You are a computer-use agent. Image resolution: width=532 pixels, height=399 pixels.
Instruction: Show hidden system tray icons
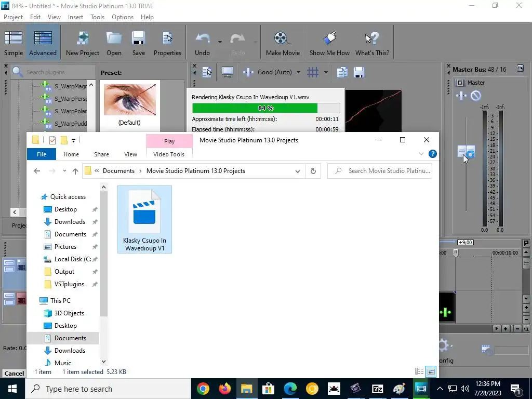pyautogui.click(x=440, y=389)
